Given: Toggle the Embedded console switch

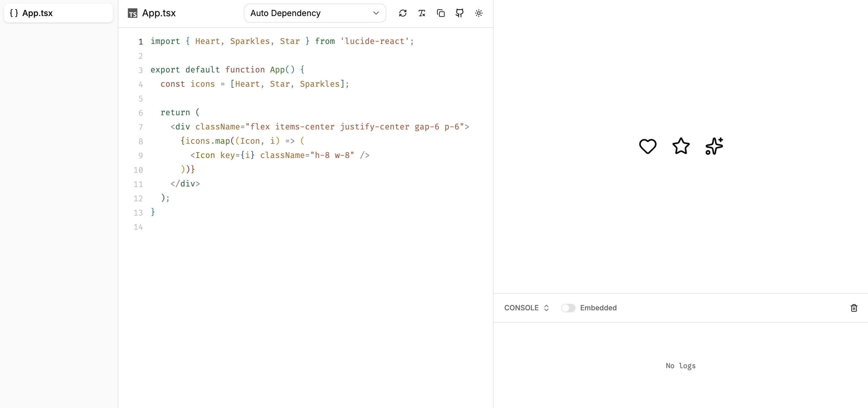Looking at the screenshot, I should pyautogui.click(x=568, y=308).
